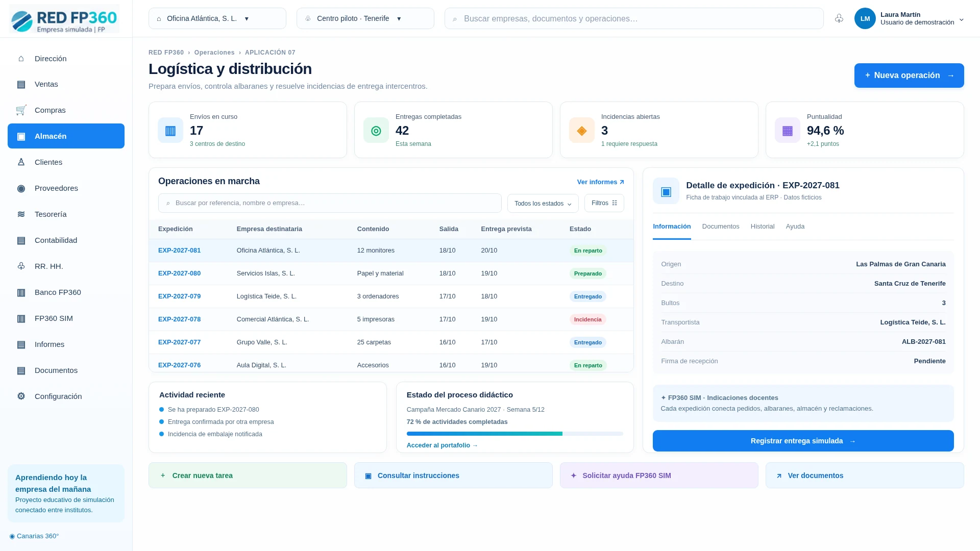
Task: Click the Tesorería waves icon
Action: click(21, 214)
